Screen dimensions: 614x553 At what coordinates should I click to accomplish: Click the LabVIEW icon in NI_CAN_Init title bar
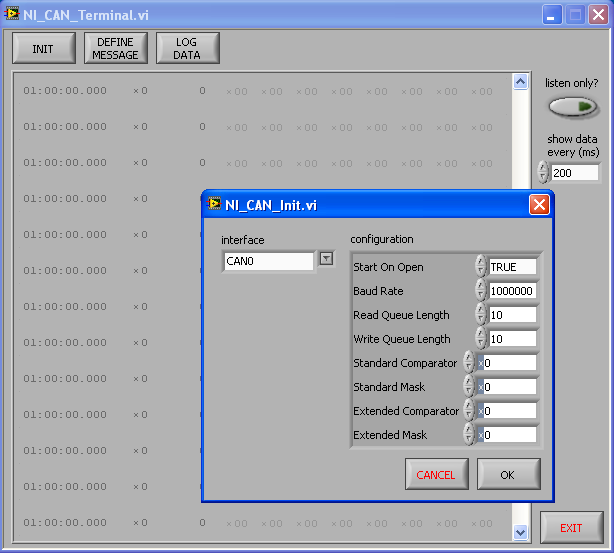click(214, 204)
